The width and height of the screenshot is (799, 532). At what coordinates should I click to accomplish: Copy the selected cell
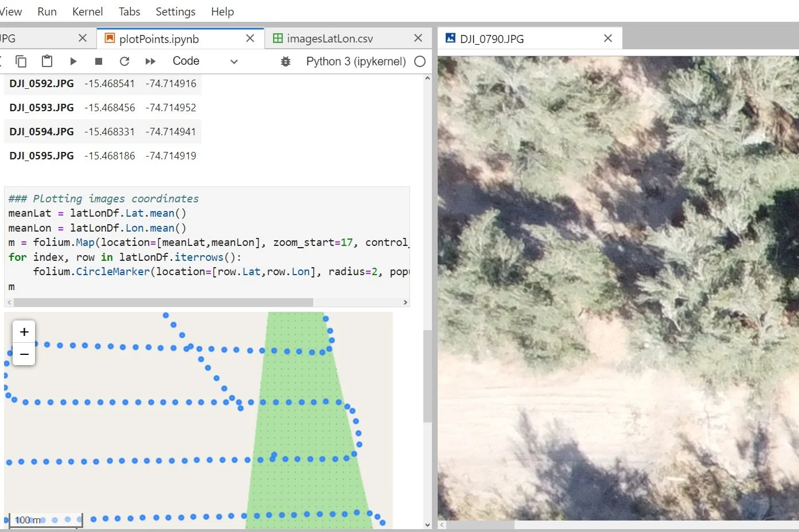[21, 61]
